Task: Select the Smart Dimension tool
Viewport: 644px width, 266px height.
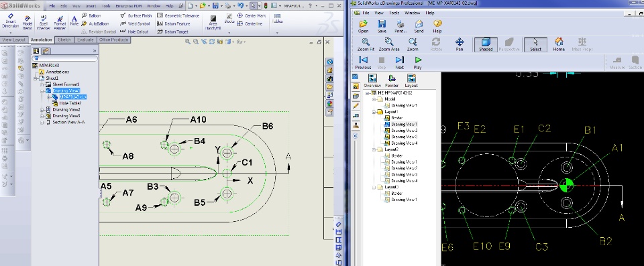Action: [x=10, y=21]
